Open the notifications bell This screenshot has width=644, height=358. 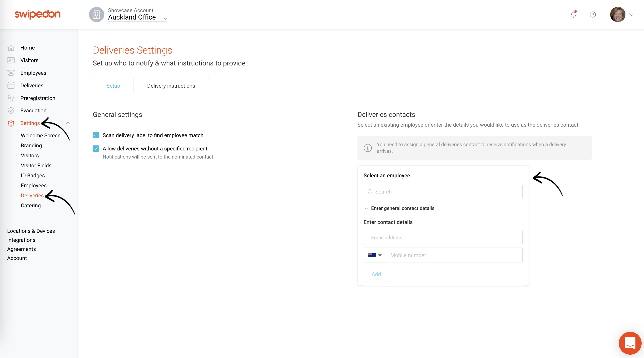pyautogui.click(x=573, y=15)
